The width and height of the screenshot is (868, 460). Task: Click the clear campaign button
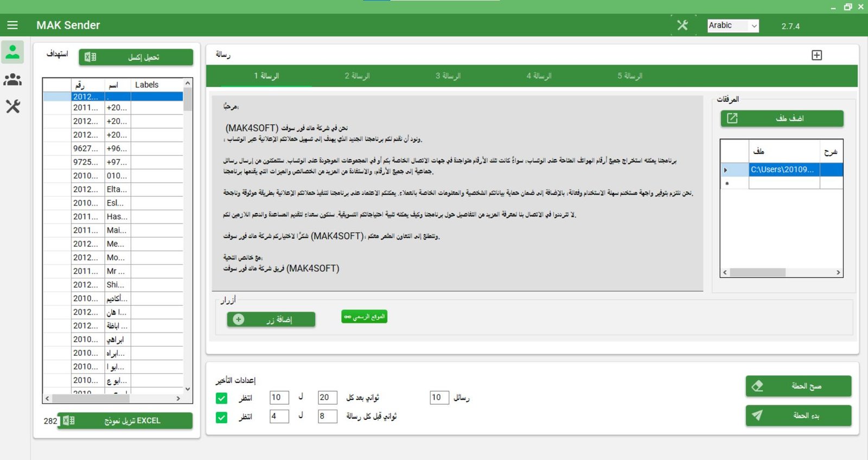click(x=798, y=386)
